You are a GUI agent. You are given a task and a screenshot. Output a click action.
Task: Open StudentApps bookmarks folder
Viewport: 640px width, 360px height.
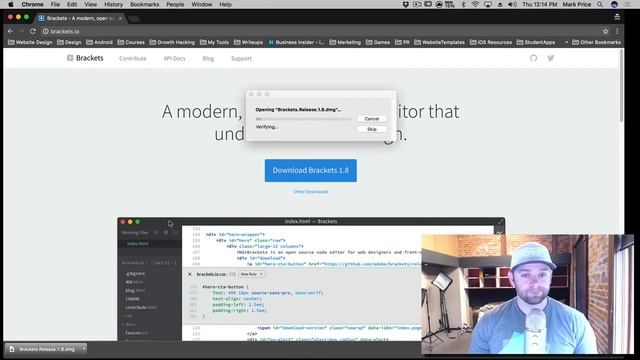(536, 42)
